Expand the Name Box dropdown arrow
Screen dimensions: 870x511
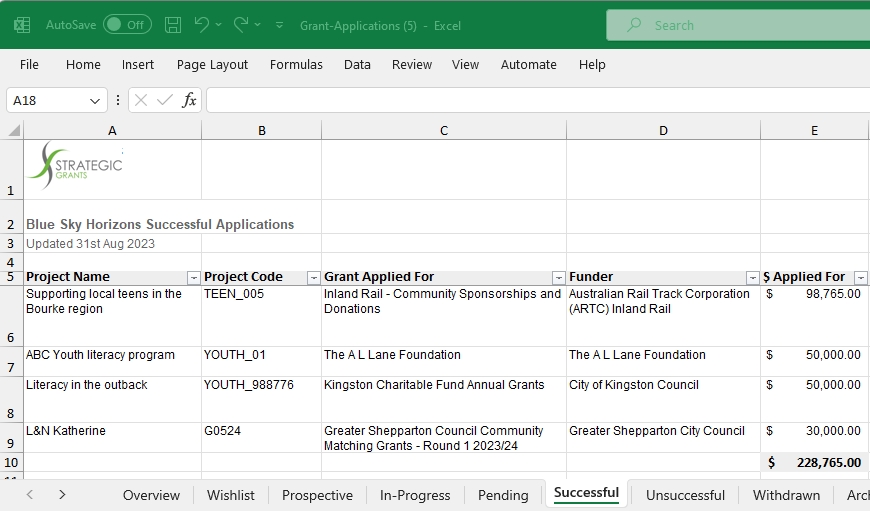(96, 100)
